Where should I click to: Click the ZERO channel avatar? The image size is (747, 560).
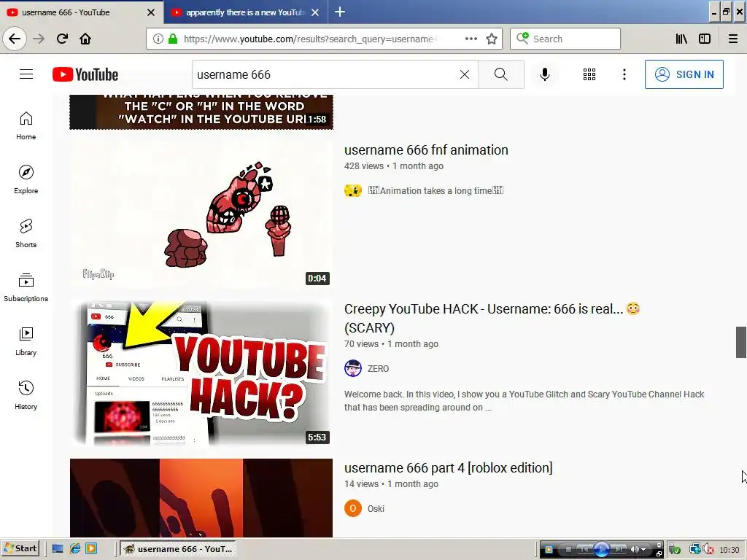click(x=353, y=368)
